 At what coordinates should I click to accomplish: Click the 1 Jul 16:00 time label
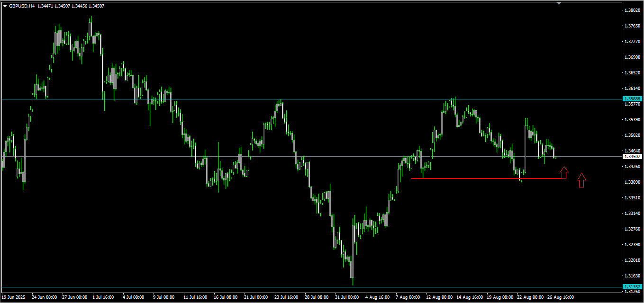103,297
